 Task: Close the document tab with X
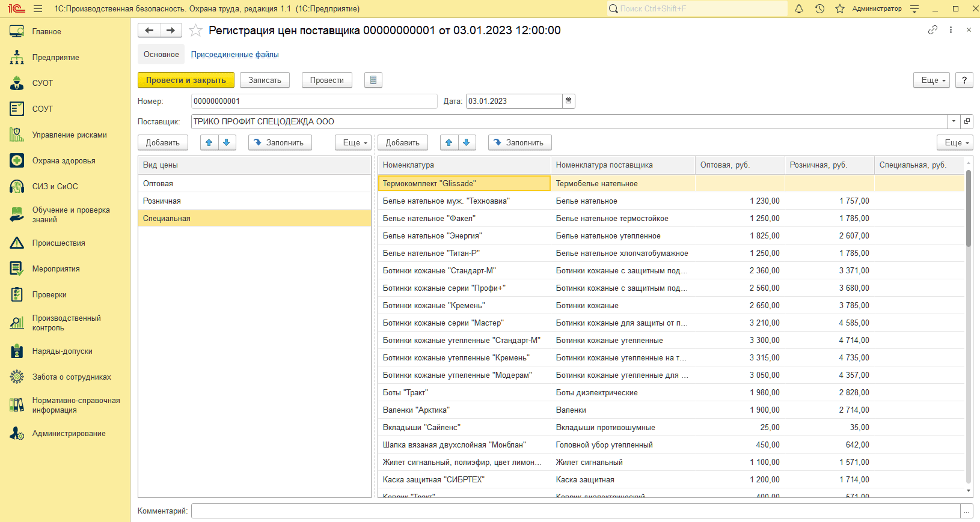[x=969, y=29]
